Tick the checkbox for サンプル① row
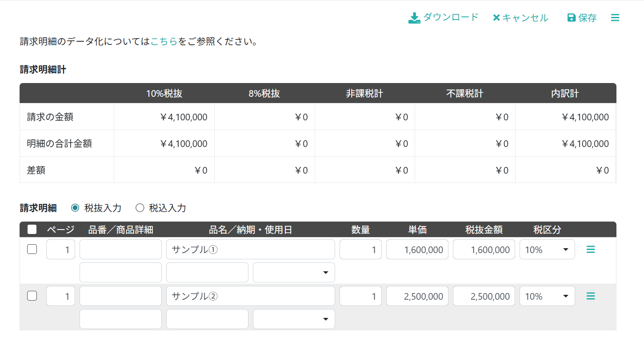This screenshot has height=345, width=644. [32, 249]
